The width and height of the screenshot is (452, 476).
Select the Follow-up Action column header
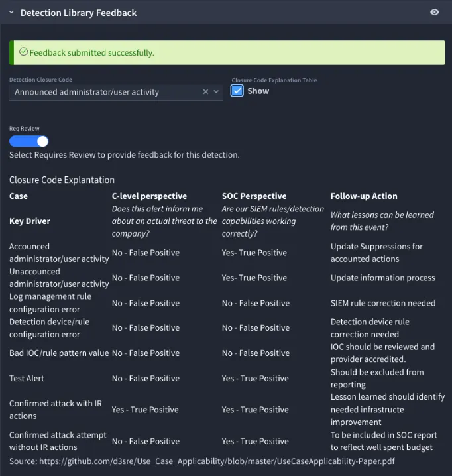click(x=364, y=196)
